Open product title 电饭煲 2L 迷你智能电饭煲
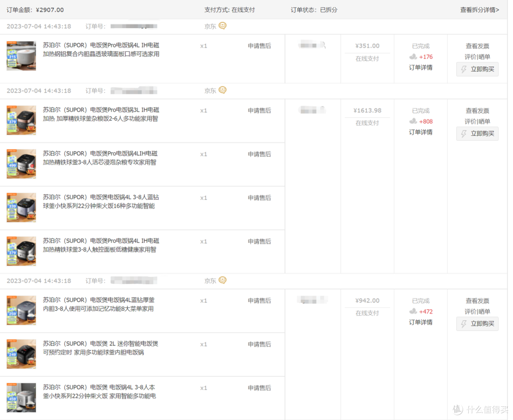This screenshot has height=420, width=513. pos(100,348)
